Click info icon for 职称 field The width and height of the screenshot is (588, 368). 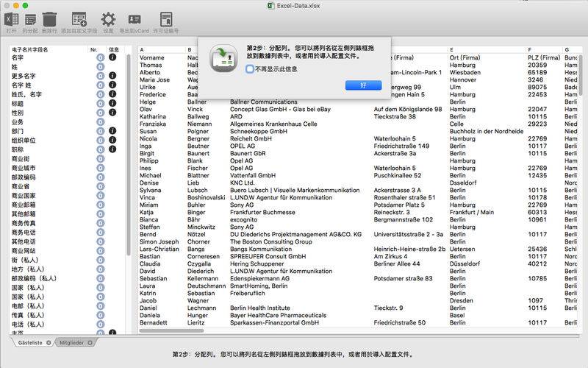pos(112,149)
